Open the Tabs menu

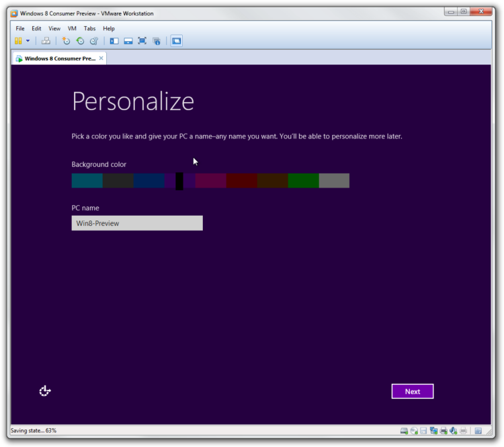coord(89,28)
